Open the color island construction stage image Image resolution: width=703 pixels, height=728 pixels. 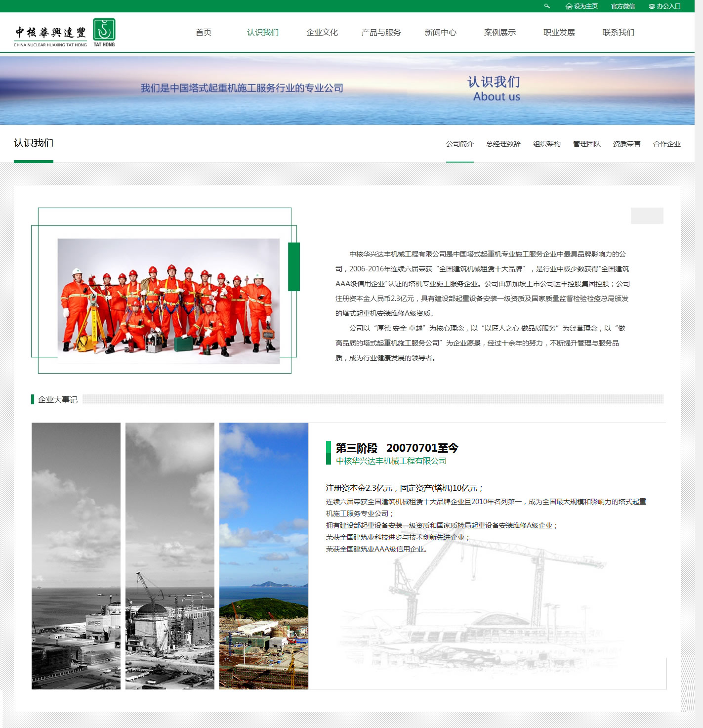264,556
